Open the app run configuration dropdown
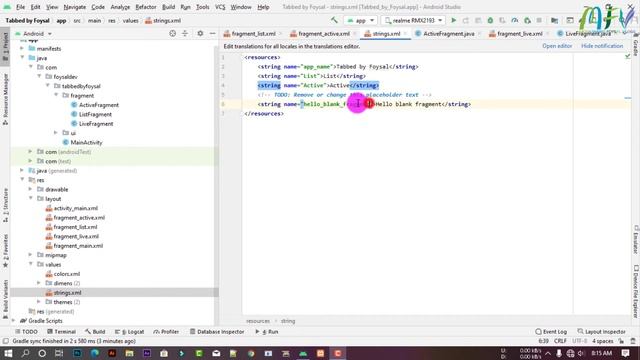This screenshot has width=640, height=360. (x=360, y=20)
